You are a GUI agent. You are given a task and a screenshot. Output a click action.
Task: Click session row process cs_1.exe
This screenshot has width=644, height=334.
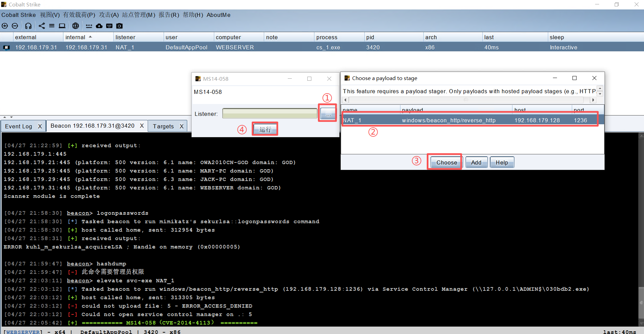click(328, 48)
